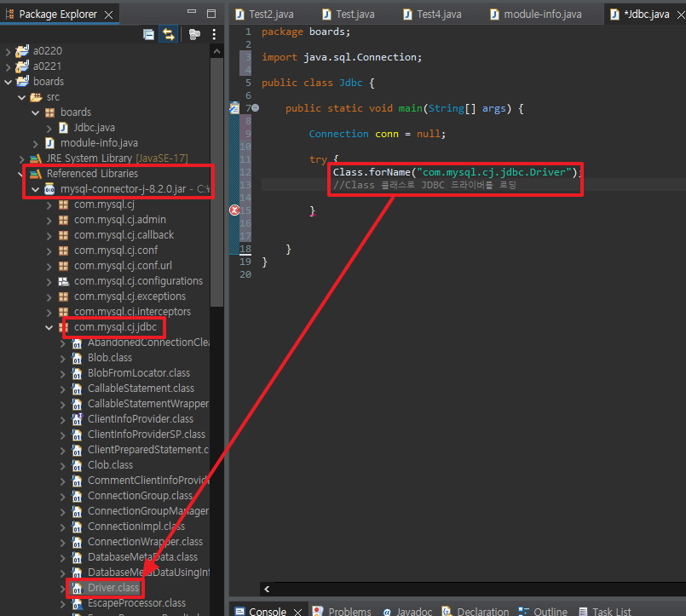Click the module-info.java file icon in tree
This screenshot has width=686, height=616.
pos(50,143)
